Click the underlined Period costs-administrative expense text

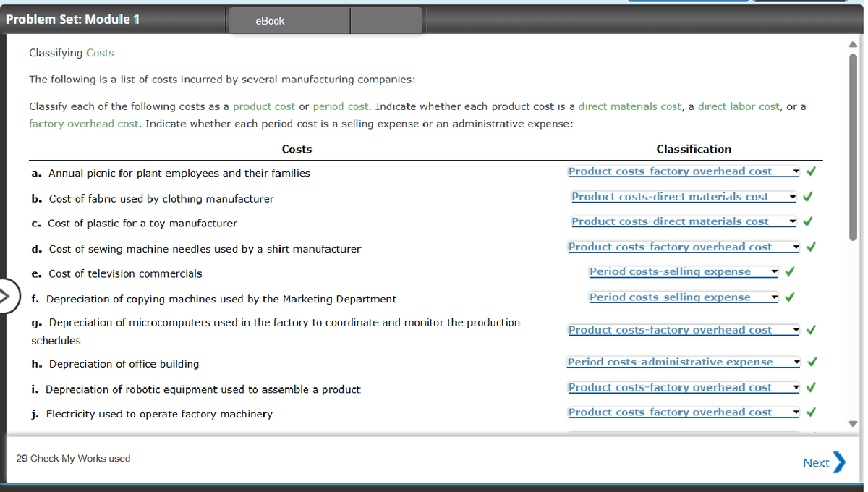673,362
